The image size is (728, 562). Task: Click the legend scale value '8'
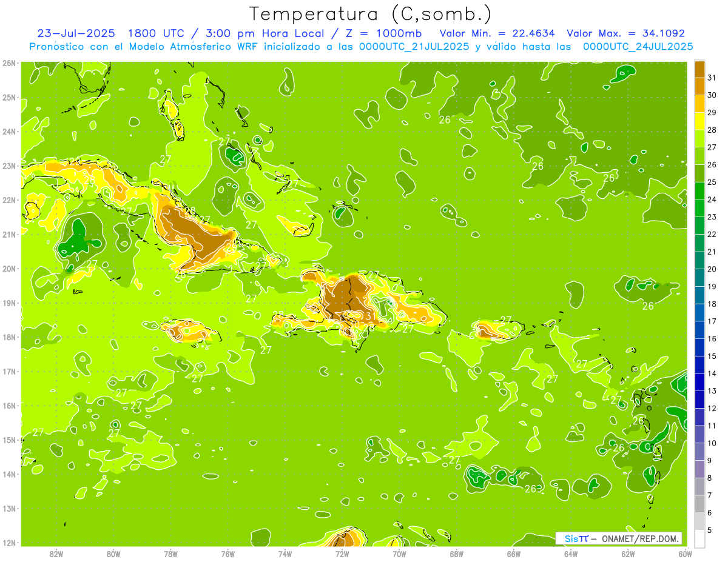click(x=710, y=478)
